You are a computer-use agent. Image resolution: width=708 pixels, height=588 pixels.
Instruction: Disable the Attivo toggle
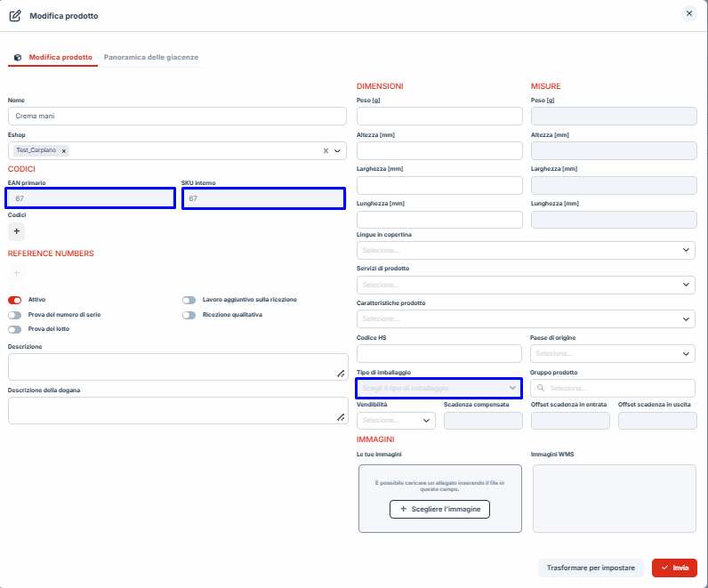(x=15, y=301)
